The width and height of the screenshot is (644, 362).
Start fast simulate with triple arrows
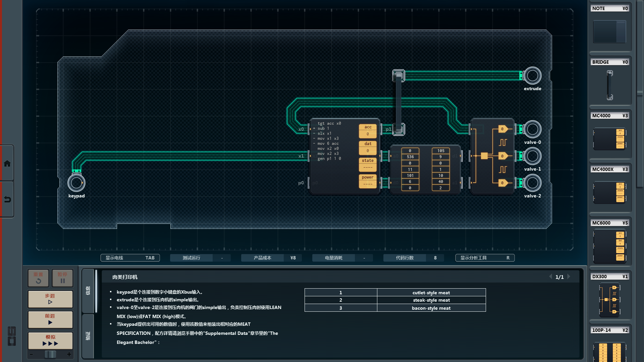tap(50, 341)
